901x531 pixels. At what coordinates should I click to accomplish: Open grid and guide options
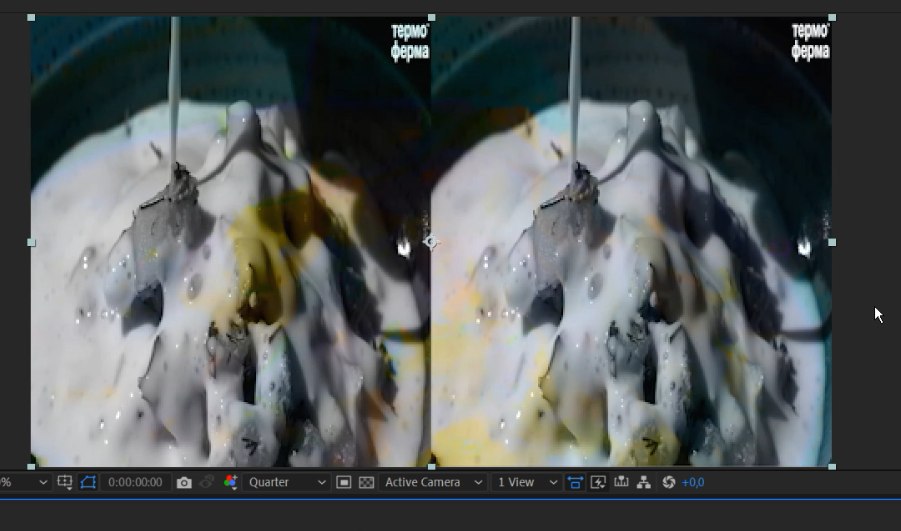point(65,482)
